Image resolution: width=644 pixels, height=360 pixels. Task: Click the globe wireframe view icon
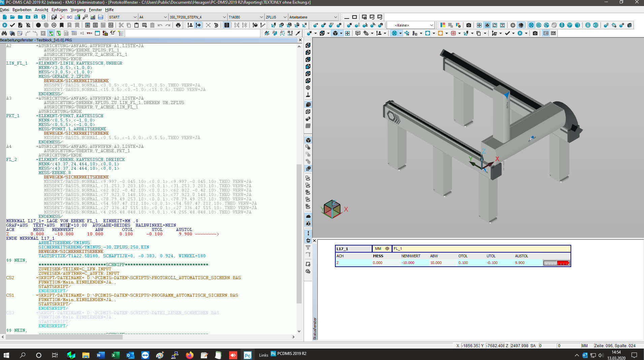[513, 25]
